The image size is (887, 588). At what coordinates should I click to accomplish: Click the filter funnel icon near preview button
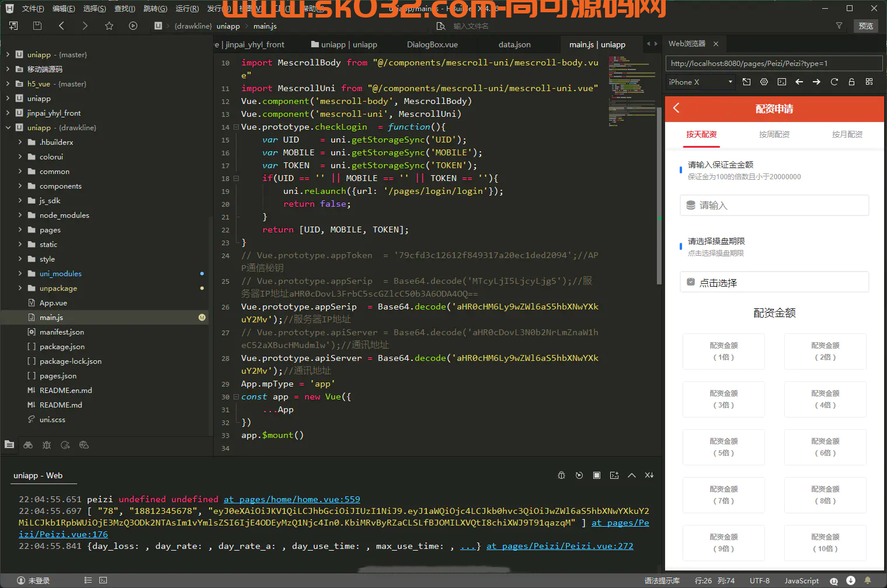click(839, 26)
